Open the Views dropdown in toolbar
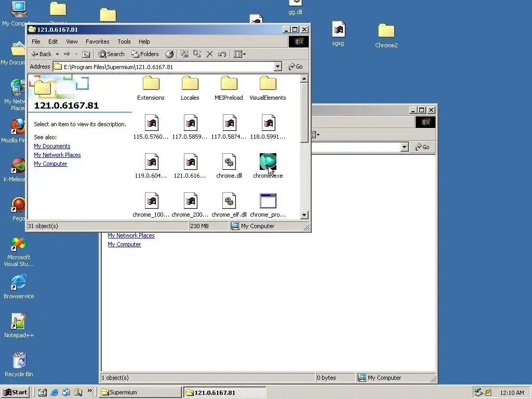Image resolution: width=532 pixels, height=399 pixels. tap(240, 54)
